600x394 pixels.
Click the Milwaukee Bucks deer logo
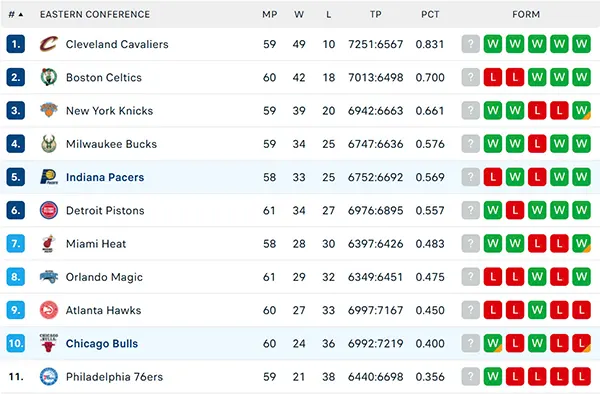(x=49, y=144)
